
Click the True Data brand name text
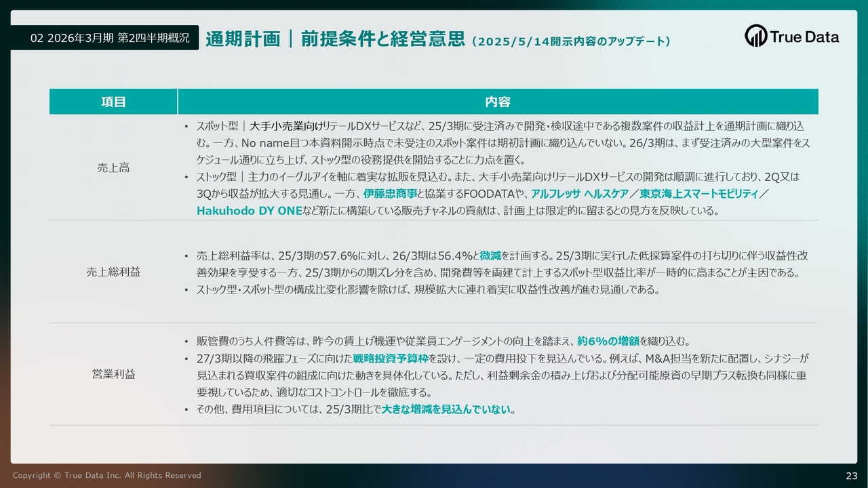click(804, 37)
